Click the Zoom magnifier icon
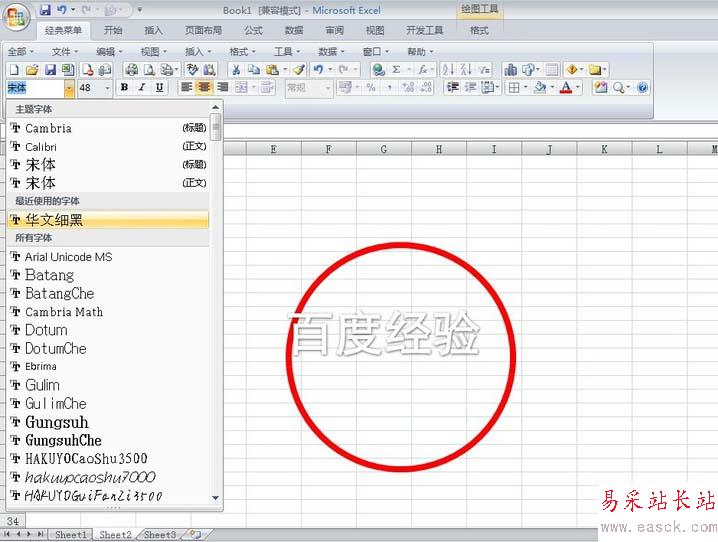Image resolution: width=718 pixels, height=542 pixels. (618, 87)
